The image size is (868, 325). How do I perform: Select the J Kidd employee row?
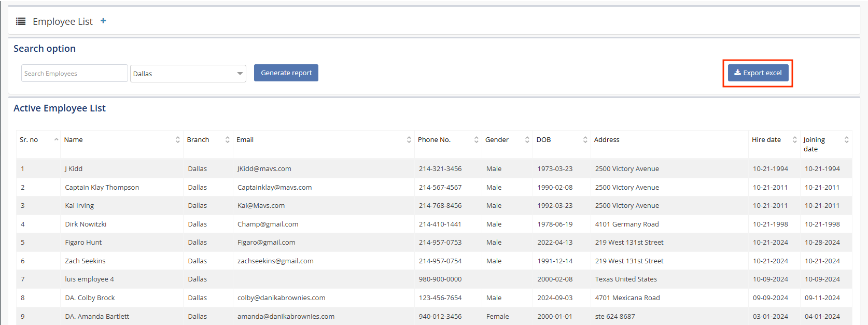click(x=74, y=168)
